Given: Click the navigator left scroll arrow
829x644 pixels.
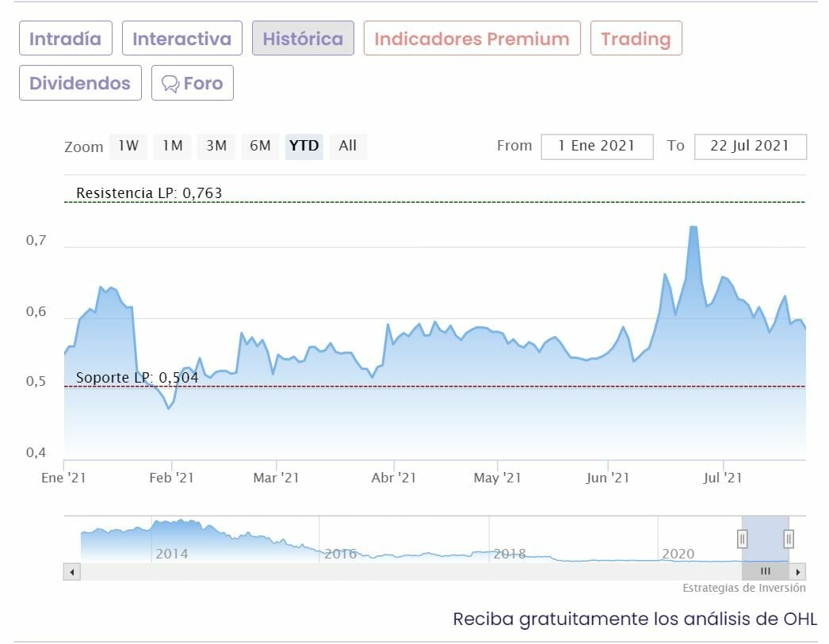Looking at the screenshot, I should click(71, 571).
